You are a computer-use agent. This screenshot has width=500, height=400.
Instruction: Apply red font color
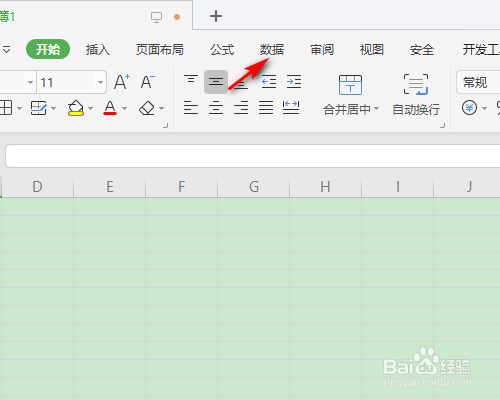coord(110,108)
